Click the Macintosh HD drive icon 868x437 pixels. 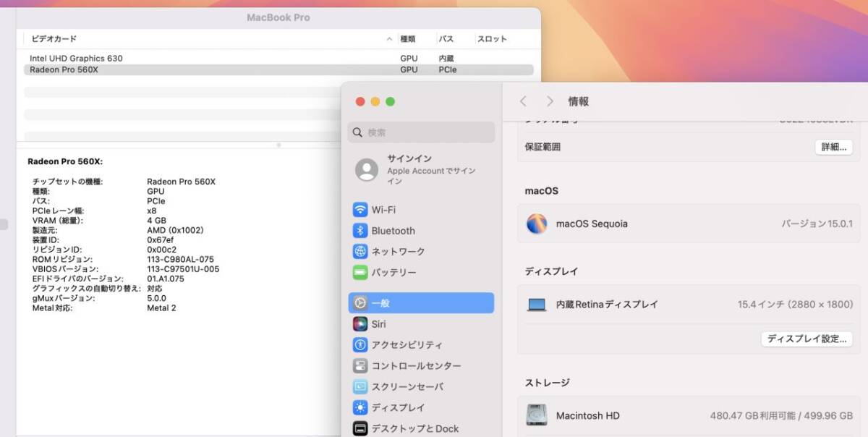tap(537, 415)
